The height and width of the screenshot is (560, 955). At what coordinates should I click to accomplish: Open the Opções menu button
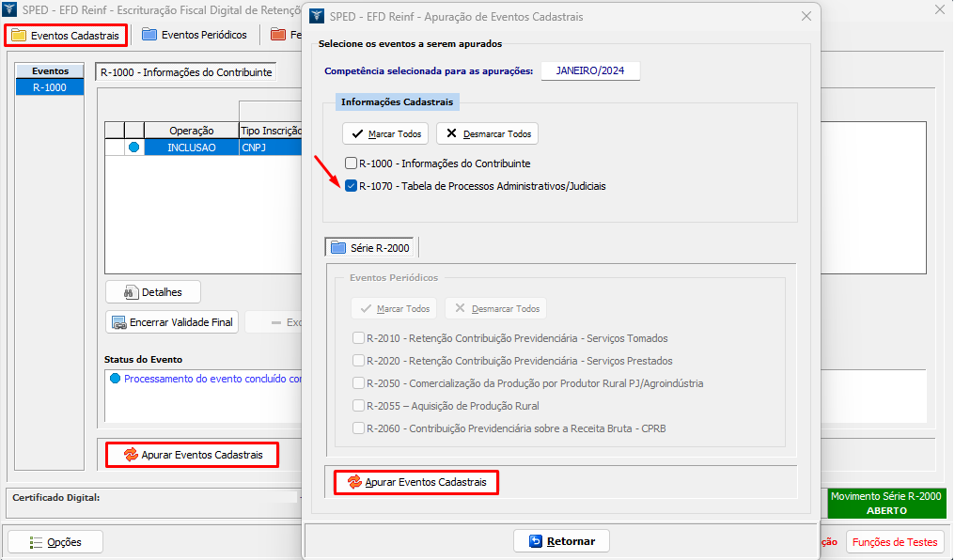(55, 542)
